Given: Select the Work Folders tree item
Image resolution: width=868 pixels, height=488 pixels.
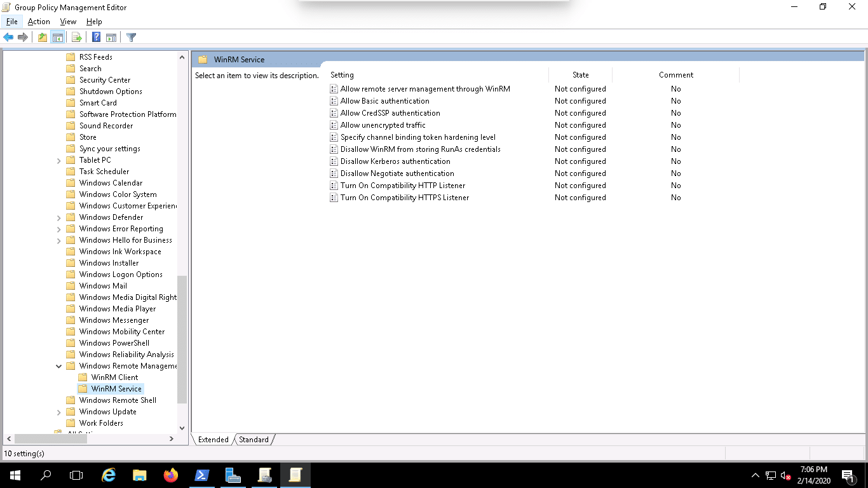Looking at the screenshot, I should [101, 423].
